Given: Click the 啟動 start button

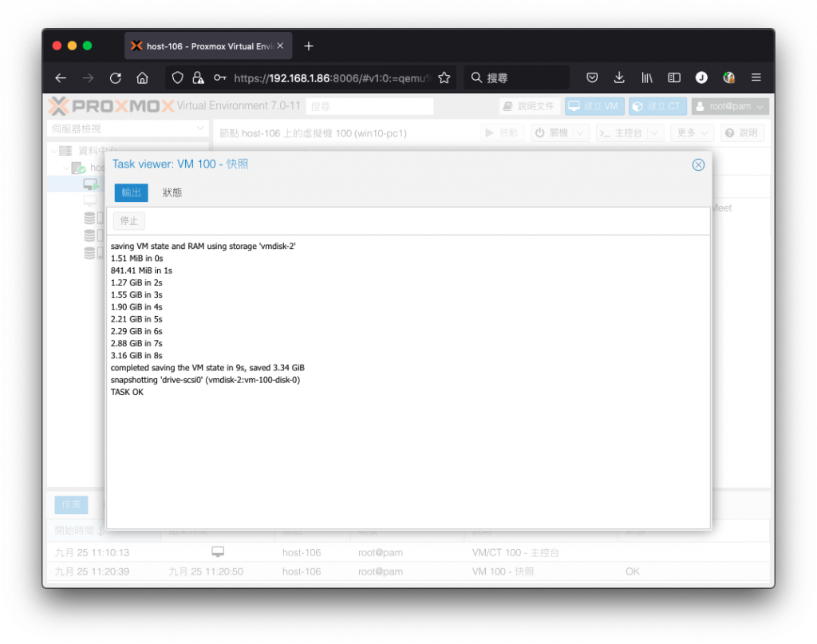Looking at the screenshot, I should [501, 133].
